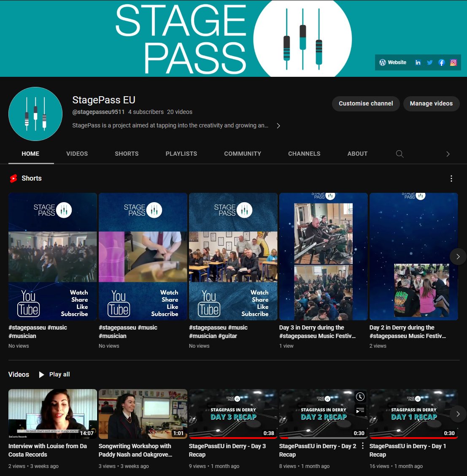467x476 pixels.
Task: Click the title 'StagePassEU in Derry - Day 2 Recap'
Action: click(318, 450)
